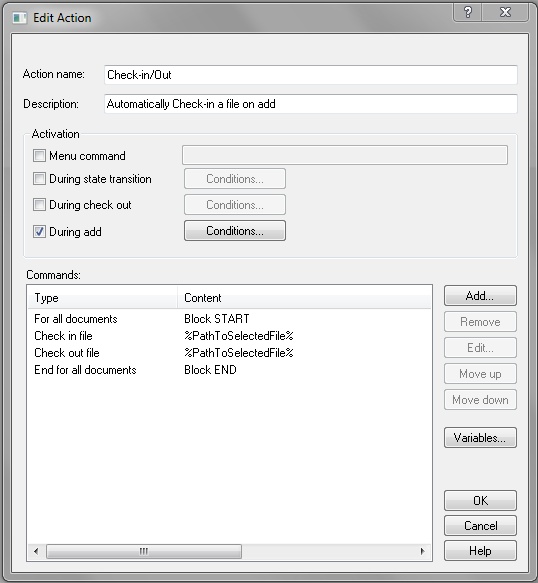
Task: Click the Content column header
Action: click(304, 298)
